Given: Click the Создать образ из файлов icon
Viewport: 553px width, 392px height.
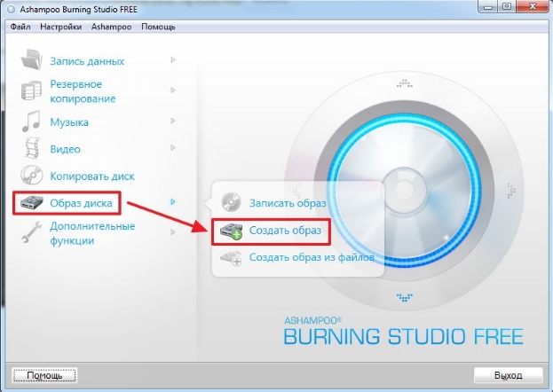Looking at the screenshot, I should pyautogui.click(x=232, y=258).
